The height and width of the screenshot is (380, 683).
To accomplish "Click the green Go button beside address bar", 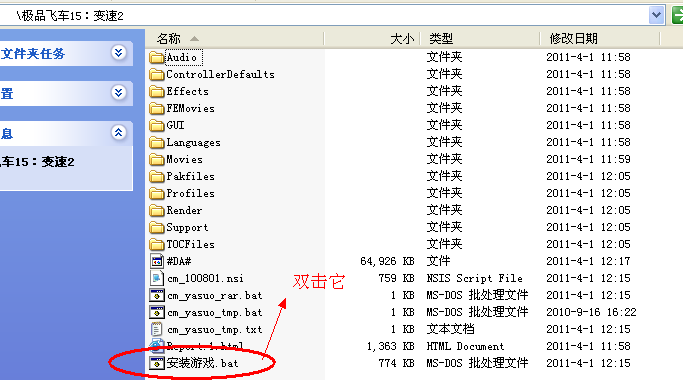I will click(x=677, y=16).
